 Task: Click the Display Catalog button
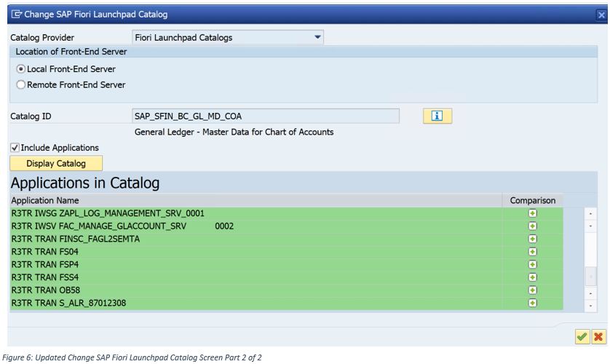point(56,163)
